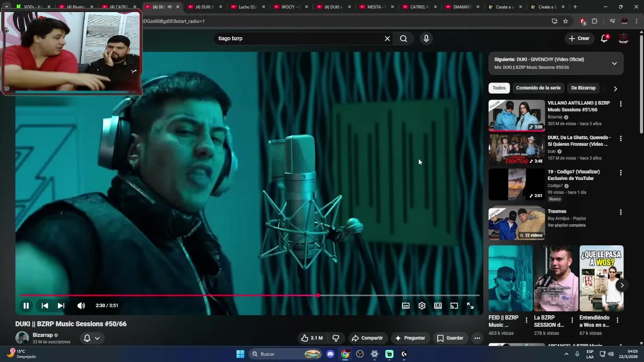
Task: Open 'Entendiéndo a Wos' short
Action: 601,279
